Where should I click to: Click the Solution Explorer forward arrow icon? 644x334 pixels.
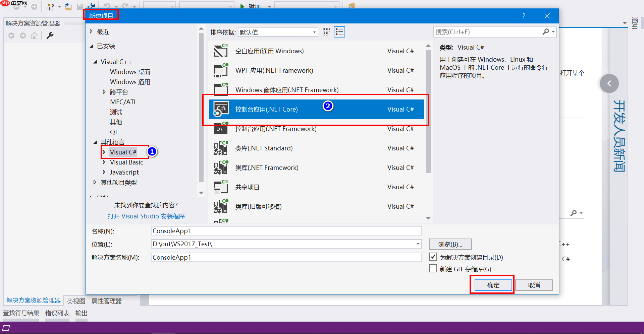[x=23, y=36]
